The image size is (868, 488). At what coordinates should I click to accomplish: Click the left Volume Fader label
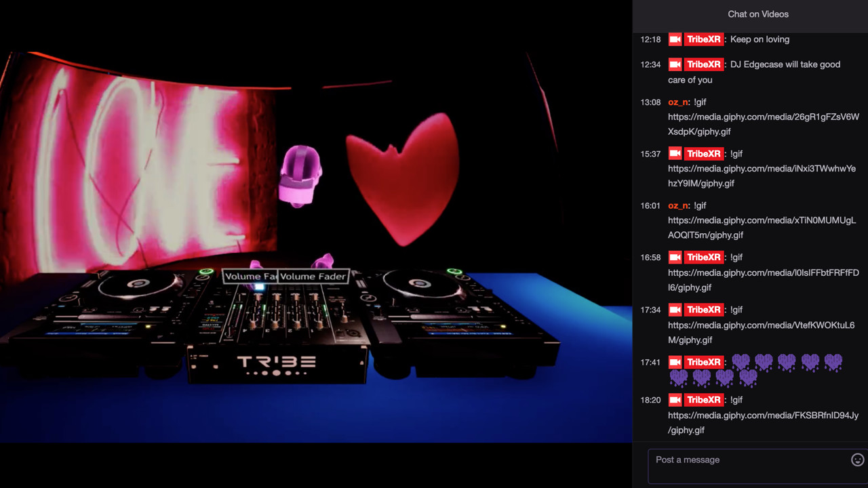pyautogui.click(x=250, y=277)
